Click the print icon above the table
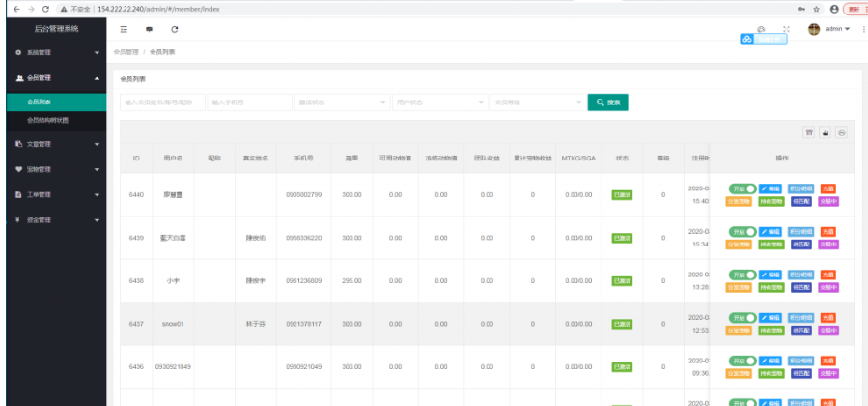The width and height of the screenshot is (868, 406). (841, 132)
